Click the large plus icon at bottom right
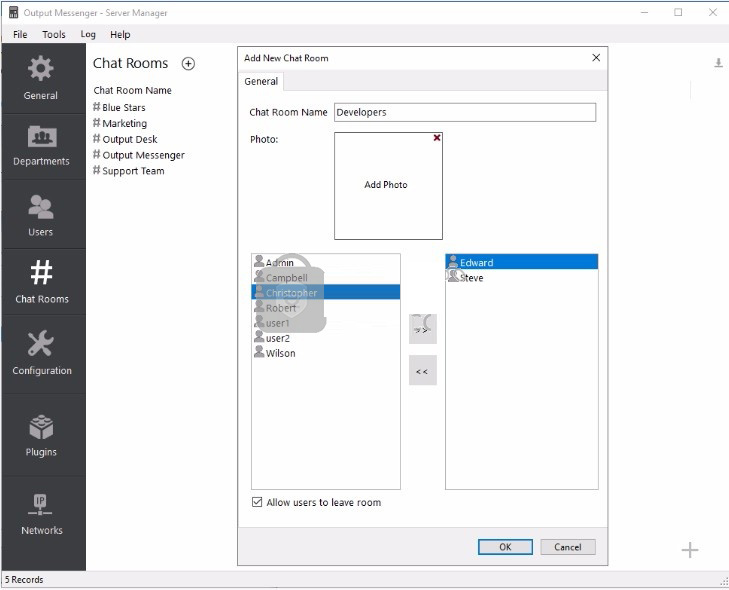The image size is (729, 590). tap(690, 550)
